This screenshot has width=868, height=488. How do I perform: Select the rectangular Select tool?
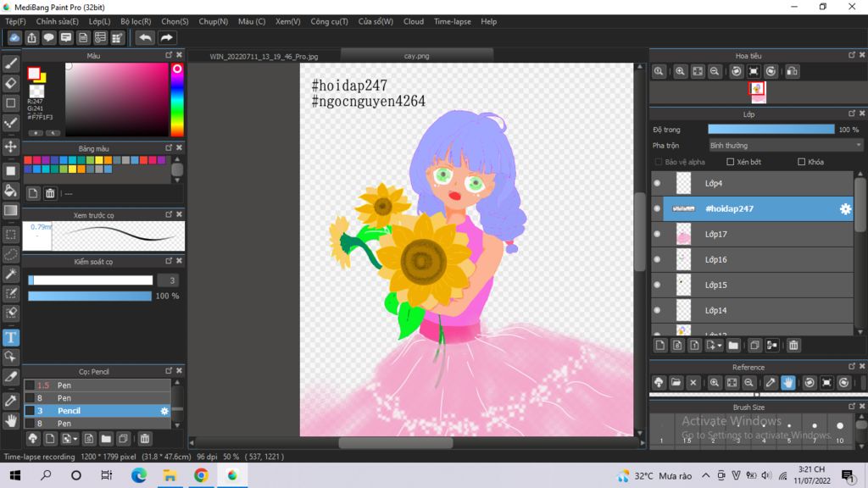pos(10,235)
